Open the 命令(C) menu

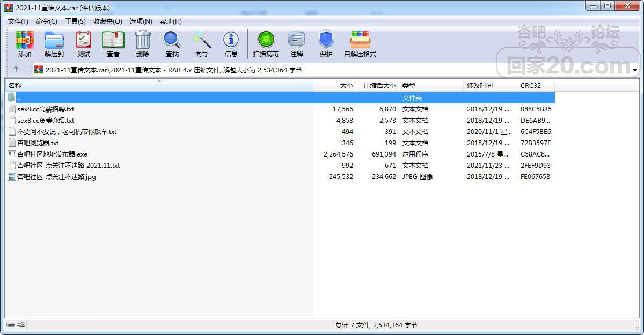47,21
